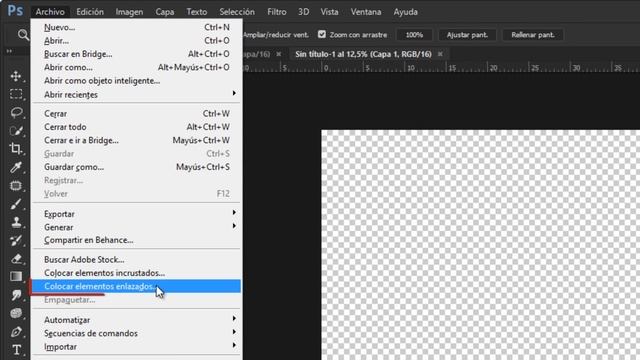
Task: Open the Generar submenu
Action: 136,227
